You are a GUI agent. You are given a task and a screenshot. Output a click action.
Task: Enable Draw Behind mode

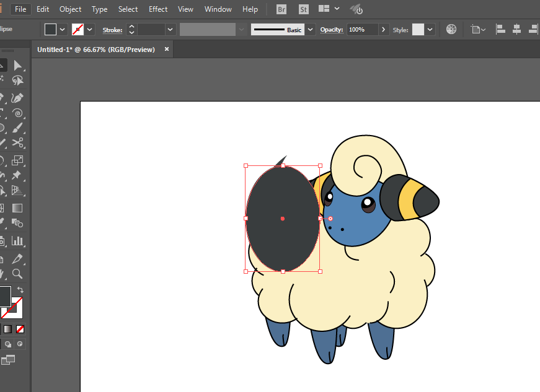7,344
